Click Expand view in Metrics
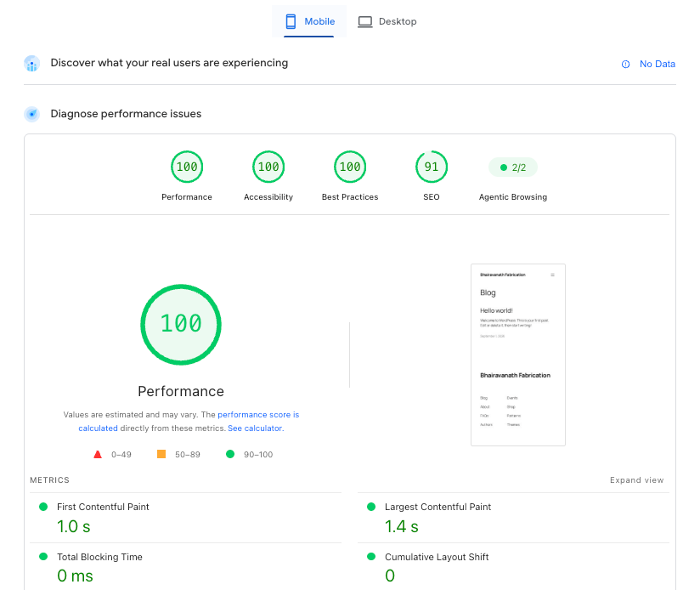The image size is (700, 590). [636, 480]
